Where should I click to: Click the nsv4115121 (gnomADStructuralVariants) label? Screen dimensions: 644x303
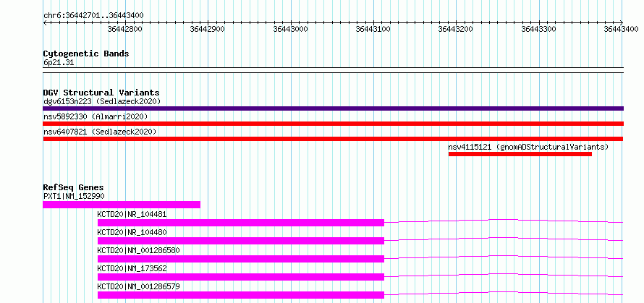coord(528,147)
